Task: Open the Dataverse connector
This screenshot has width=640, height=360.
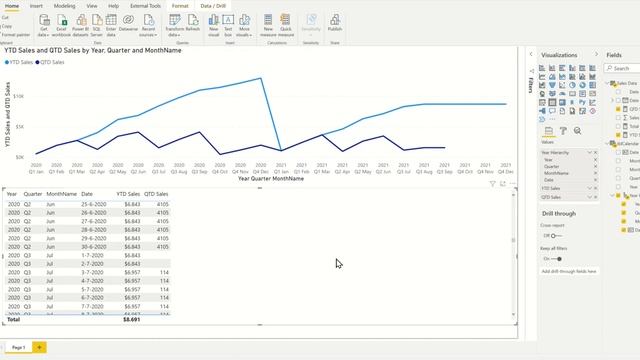Action: point(128,23)
